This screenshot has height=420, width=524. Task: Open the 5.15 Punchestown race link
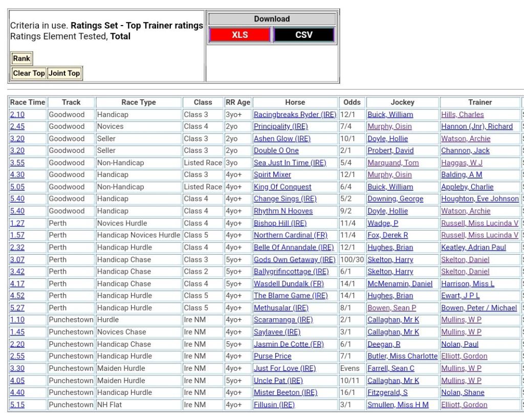pyautogui.click(x=17, y=405)
